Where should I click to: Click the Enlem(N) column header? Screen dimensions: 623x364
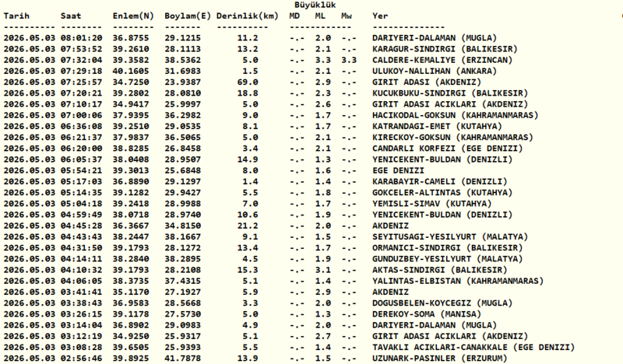133,16
